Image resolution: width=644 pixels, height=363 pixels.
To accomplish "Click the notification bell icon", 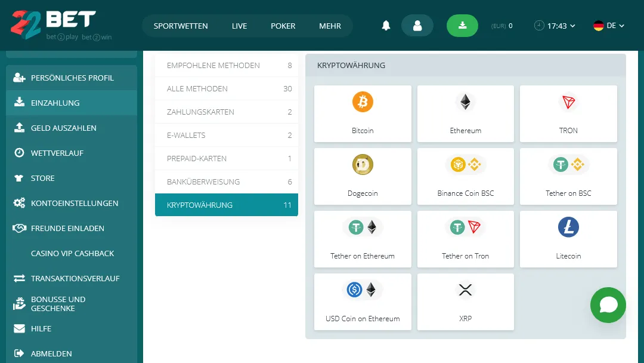I will click(x=386, y=26).
